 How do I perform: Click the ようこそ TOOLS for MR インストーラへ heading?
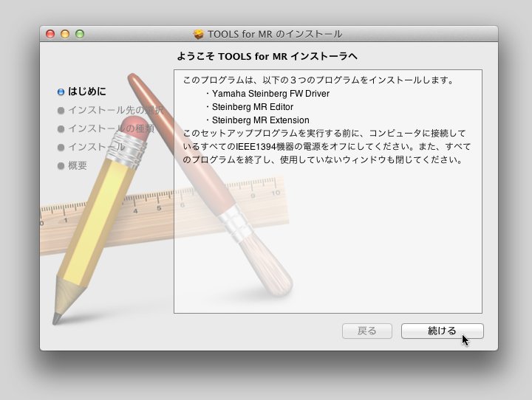tap(267, 56)
